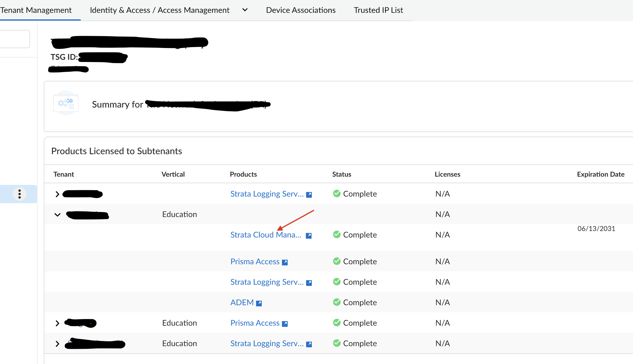This screenshot has width=633, height=364.
Task: Open Identity & Access dropdown arrow
Action: [245, 10]
